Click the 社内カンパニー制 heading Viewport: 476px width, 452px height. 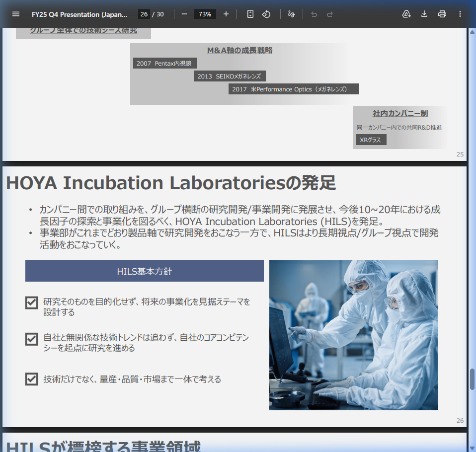400,113
